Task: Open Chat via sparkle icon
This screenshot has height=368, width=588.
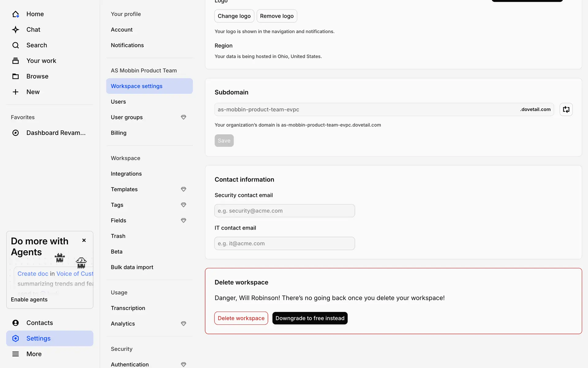Action: 16,30
